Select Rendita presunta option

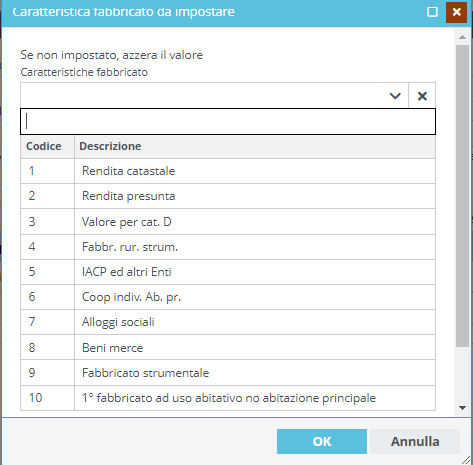pyautogui.click(x=228, y=196)
